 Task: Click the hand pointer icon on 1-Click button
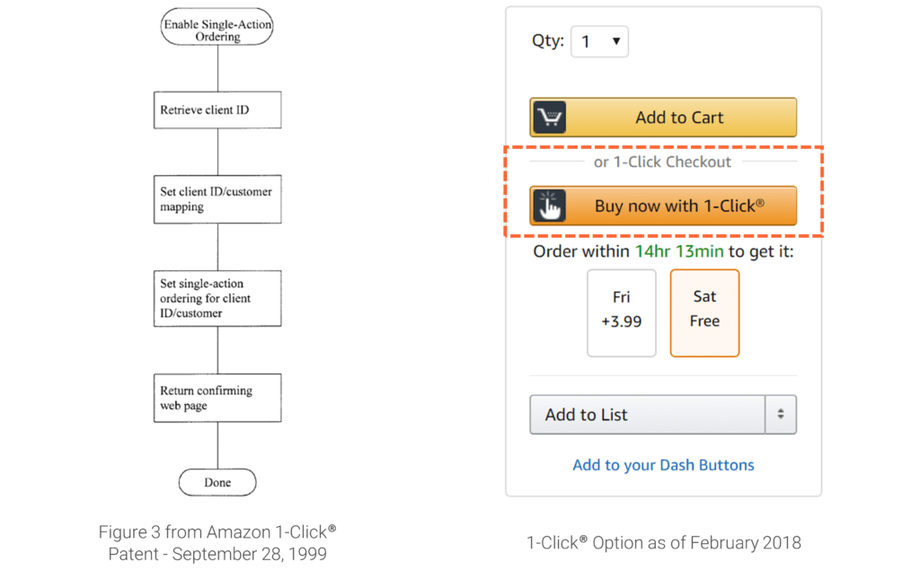[550, 206]
